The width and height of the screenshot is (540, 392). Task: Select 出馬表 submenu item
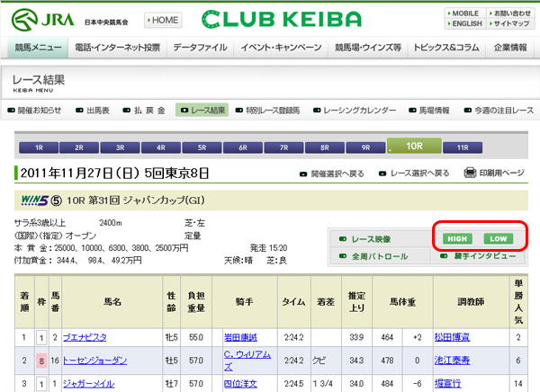point(93,111)
